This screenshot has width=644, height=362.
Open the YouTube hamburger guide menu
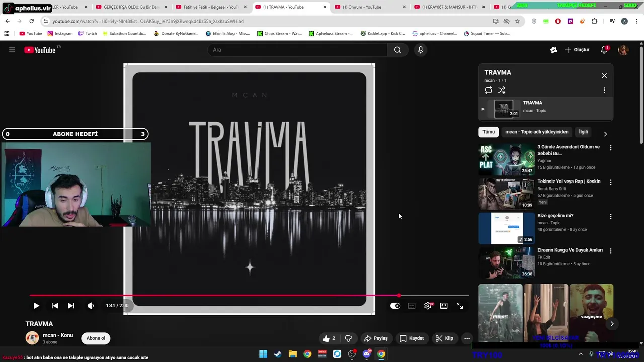[x=12, y=50]
